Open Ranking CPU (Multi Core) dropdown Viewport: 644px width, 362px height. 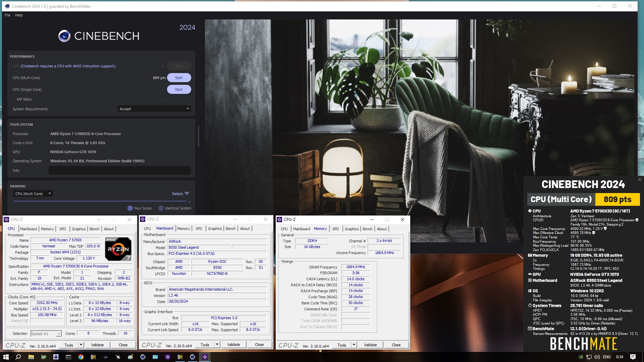click(33, 194)
